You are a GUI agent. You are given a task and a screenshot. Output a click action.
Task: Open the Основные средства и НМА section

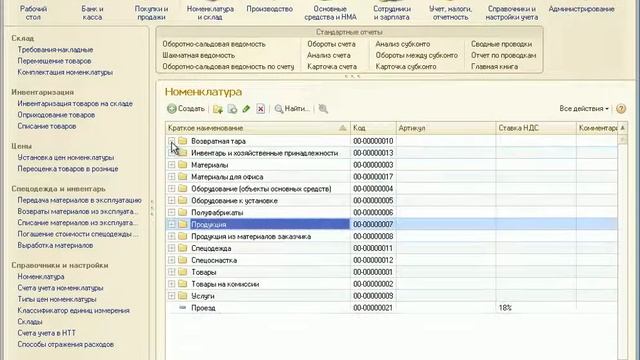pos(330,13)
